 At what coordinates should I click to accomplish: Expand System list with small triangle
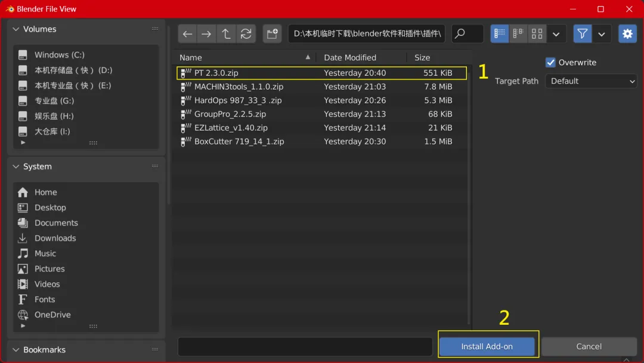pyautogui.click(x=23, y=326)
